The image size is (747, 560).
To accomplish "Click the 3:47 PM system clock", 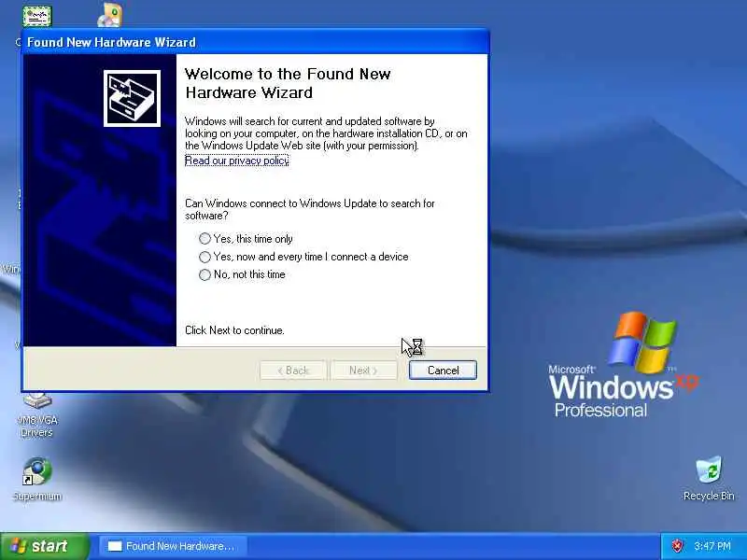I will pos(712,546).
